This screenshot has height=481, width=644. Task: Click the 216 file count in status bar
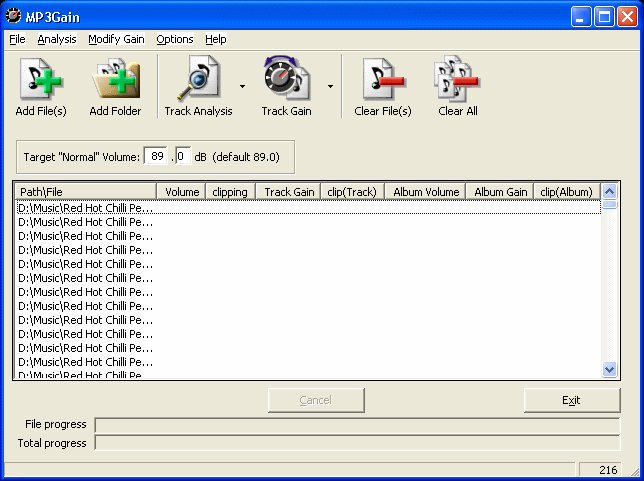[608, 469]
